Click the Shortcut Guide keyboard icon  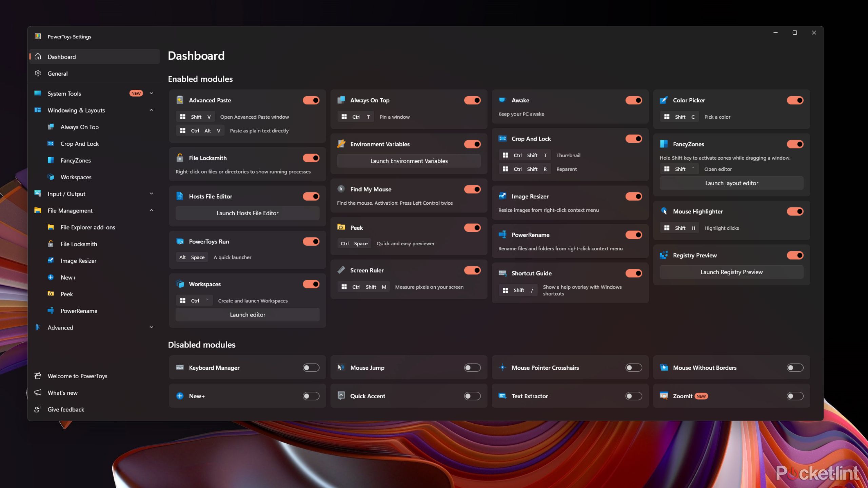(502, 273)
